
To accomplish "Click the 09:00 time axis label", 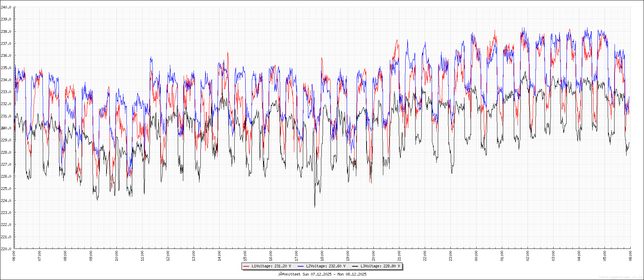I will [91, 256].
